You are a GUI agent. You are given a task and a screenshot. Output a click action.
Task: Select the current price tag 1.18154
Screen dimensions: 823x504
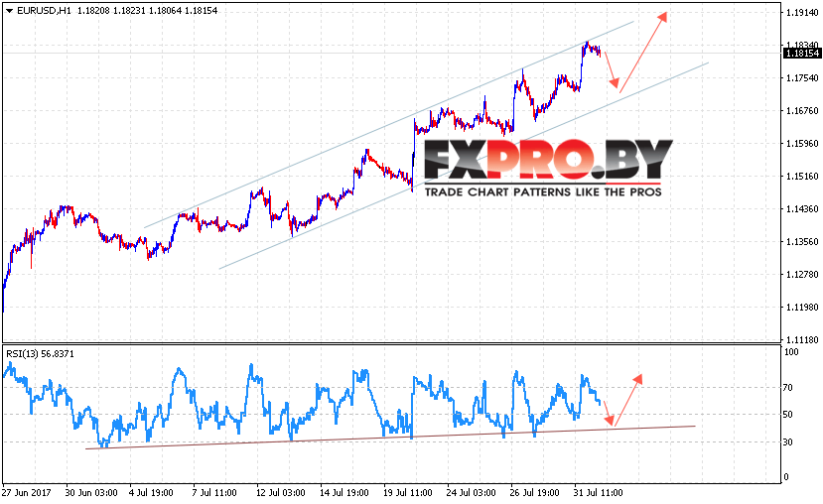801,53
